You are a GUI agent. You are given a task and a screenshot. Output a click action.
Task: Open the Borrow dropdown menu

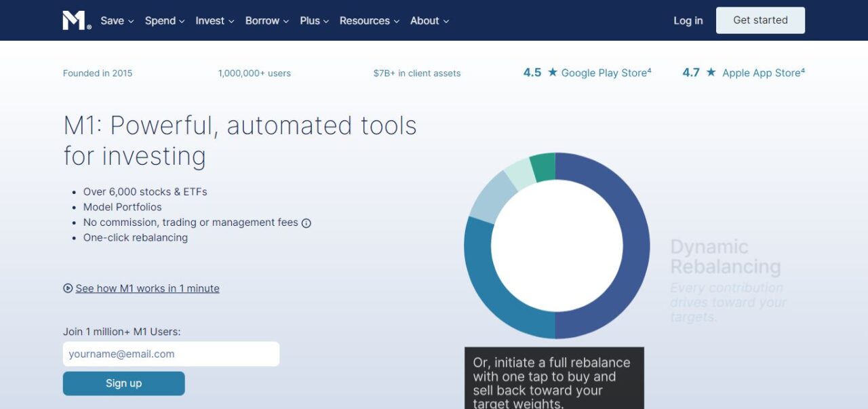click(267, 21)
